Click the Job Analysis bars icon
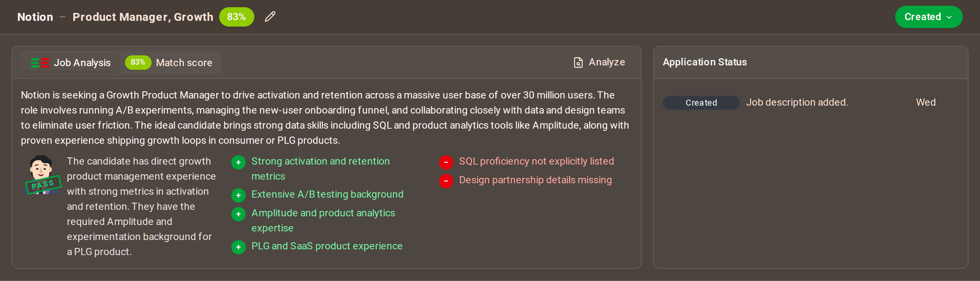Viewport: 980px width, 281px height. [x=40, y=63]
